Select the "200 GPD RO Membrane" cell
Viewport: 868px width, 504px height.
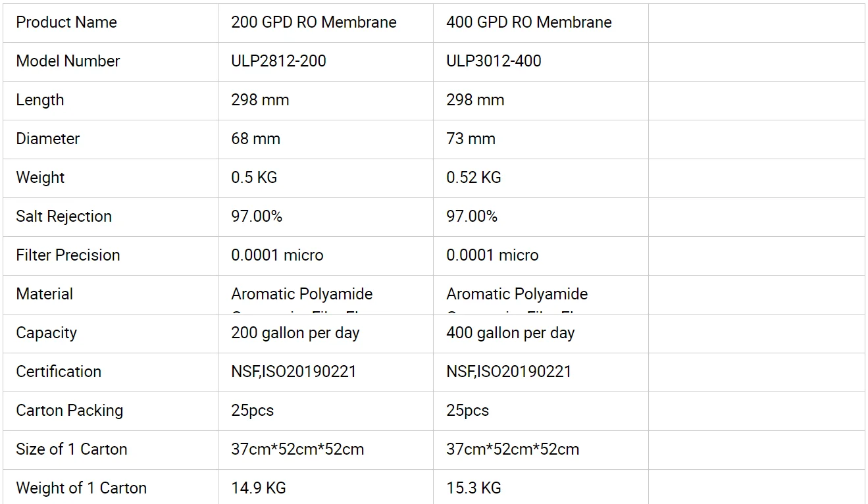[313, 22]
